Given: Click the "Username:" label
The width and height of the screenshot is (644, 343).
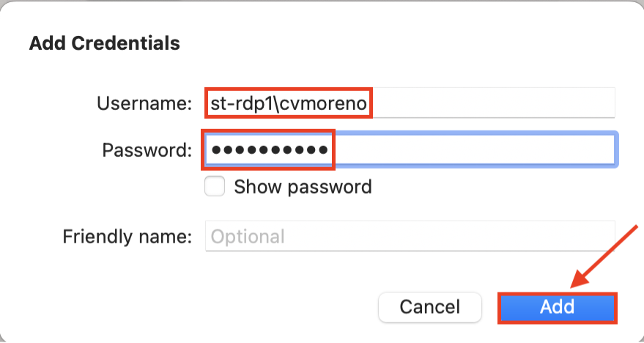Looking at the screenshot, I should (144, 103).
